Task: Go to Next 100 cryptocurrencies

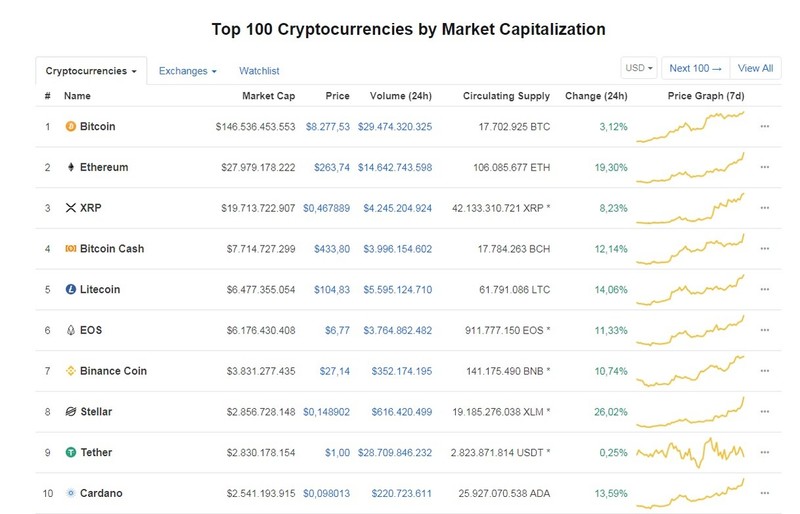Action: pos(695,68)
